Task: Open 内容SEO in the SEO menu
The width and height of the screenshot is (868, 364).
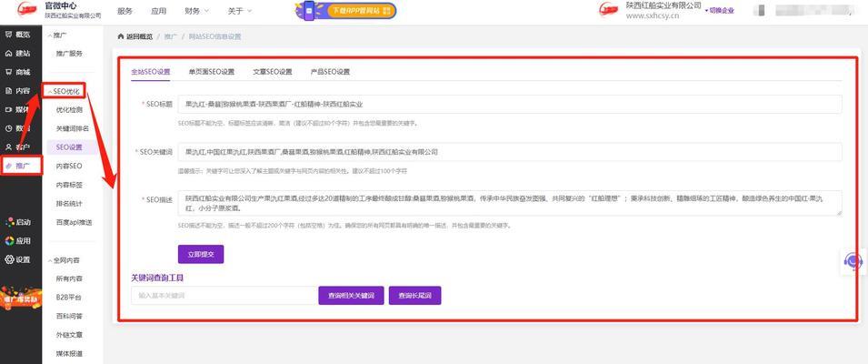Action: (69, 166)
